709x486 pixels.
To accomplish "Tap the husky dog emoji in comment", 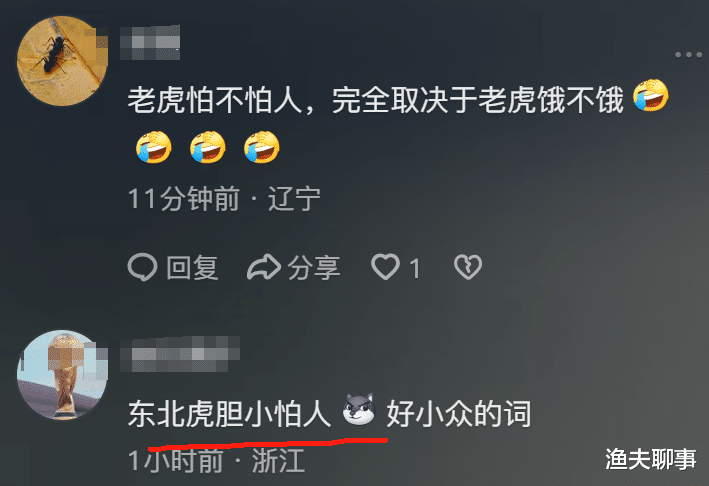I will click(359, 410).
